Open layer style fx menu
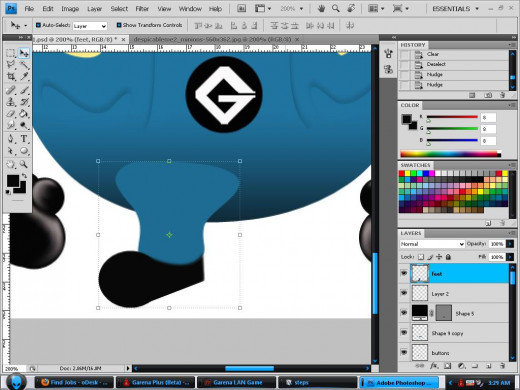520x390 pixels. click(434, 366)
